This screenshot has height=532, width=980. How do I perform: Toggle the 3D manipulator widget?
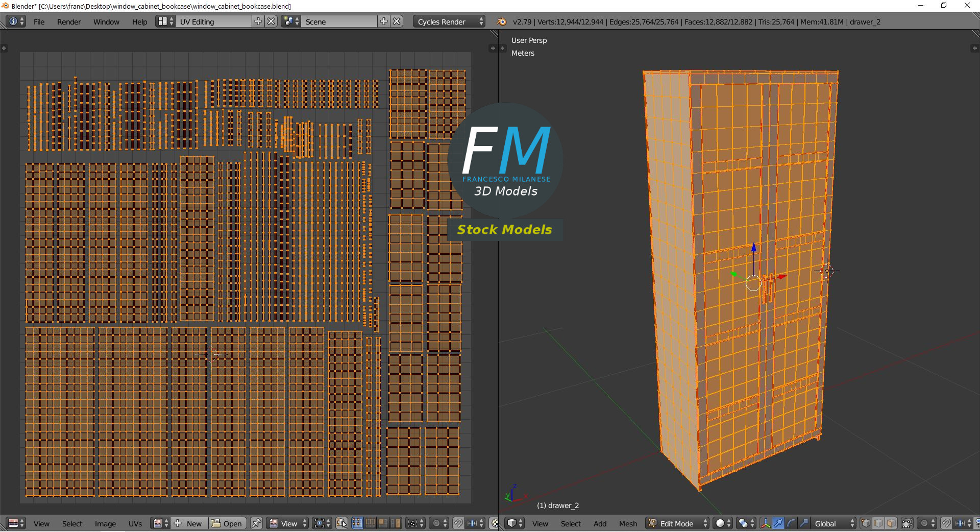[x=765, y=523]
